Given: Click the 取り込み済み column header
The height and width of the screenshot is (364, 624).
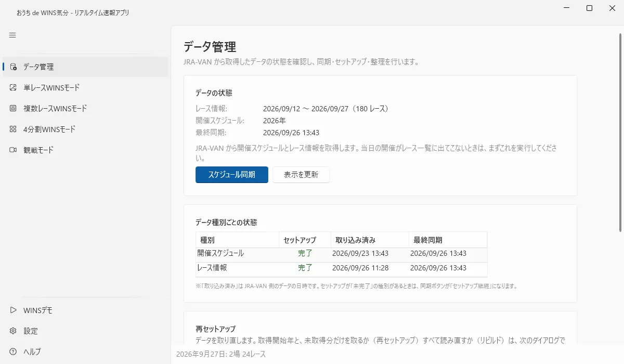Looking at the screenshot, I should coord(370,240).
